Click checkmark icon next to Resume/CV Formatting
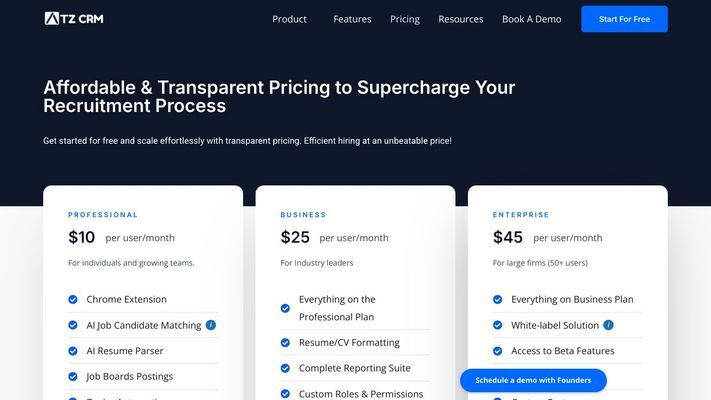Viewport: 711px width, 400px height. tap(285, 343)
